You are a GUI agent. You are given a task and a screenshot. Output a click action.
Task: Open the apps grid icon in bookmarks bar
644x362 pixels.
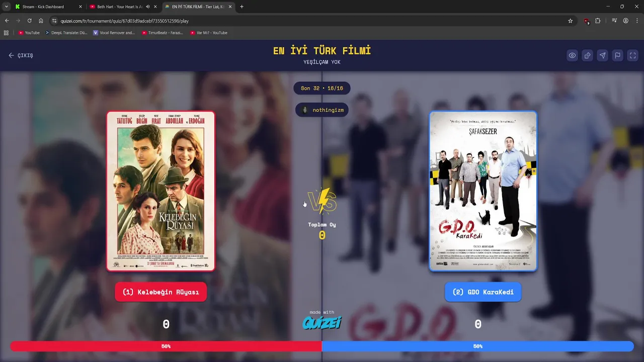[6, 33]
